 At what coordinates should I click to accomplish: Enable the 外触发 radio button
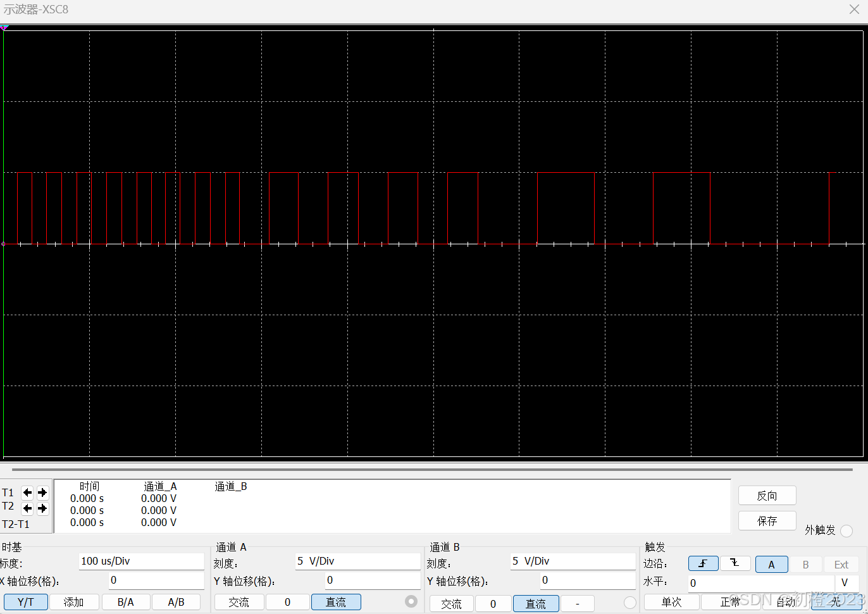pyautogui.click(x=847, y=530)
